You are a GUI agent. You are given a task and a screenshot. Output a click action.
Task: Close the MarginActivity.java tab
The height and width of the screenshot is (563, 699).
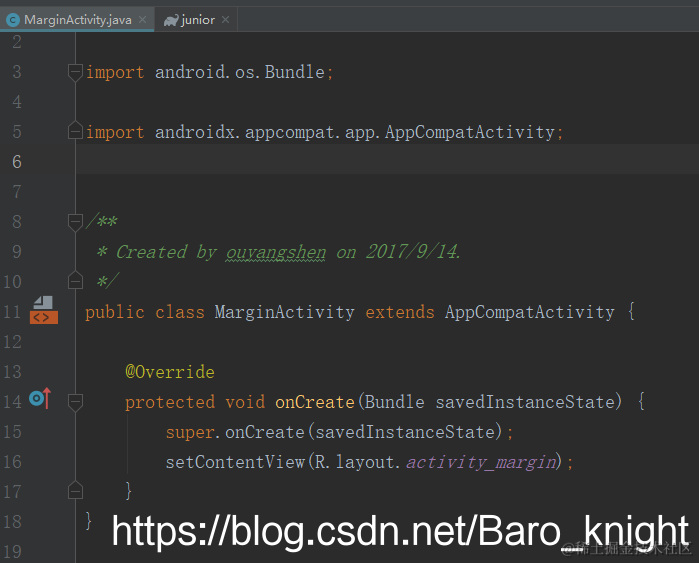[142, 20]
